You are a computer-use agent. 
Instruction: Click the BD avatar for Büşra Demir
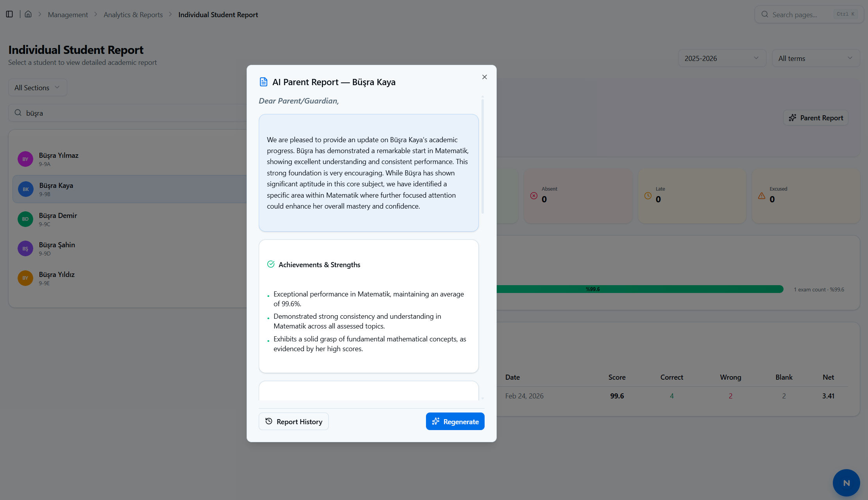click(x=25, y=219)
